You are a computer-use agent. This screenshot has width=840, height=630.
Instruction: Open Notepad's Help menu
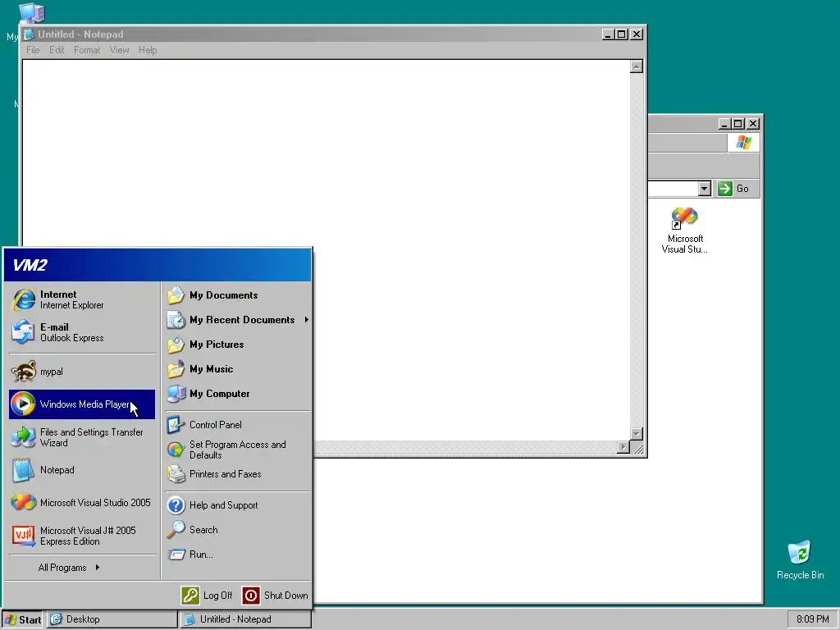148,50
